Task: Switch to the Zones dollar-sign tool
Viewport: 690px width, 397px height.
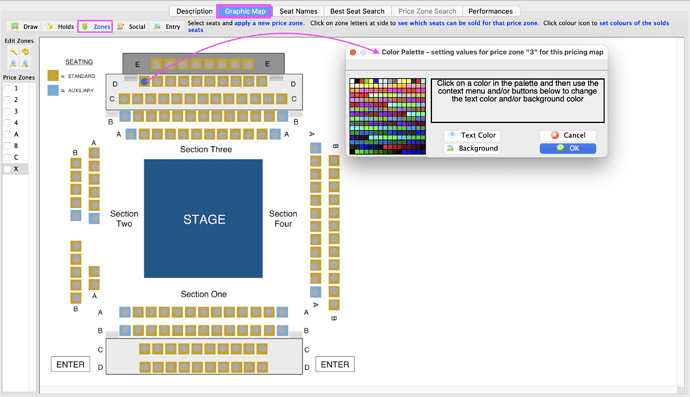Action: pyautogui.click(x=85, y=26)
